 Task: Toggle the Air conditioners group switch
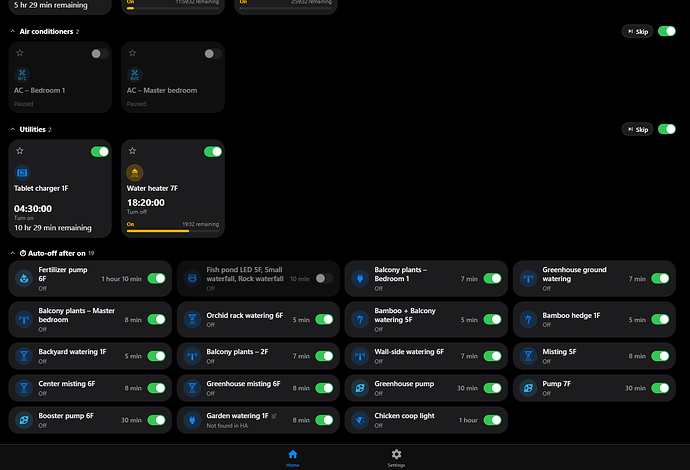tap(667, 31)
